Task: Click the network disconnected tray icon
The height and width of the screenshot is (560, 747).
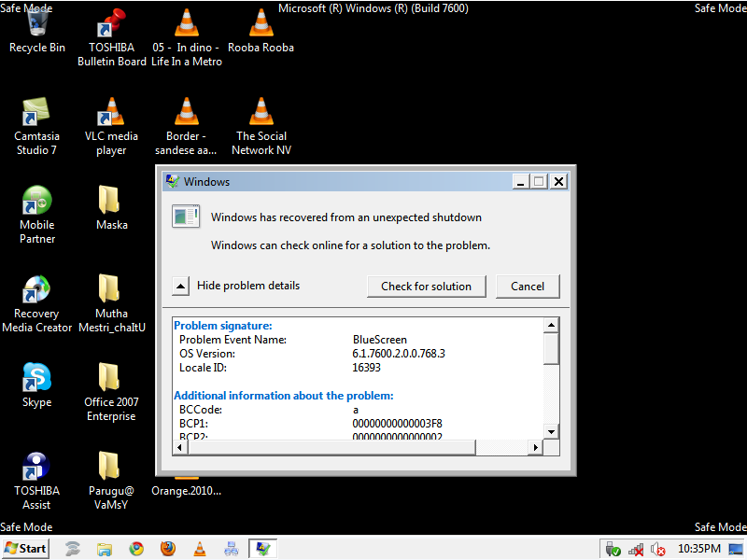Action: click(636, 550)
